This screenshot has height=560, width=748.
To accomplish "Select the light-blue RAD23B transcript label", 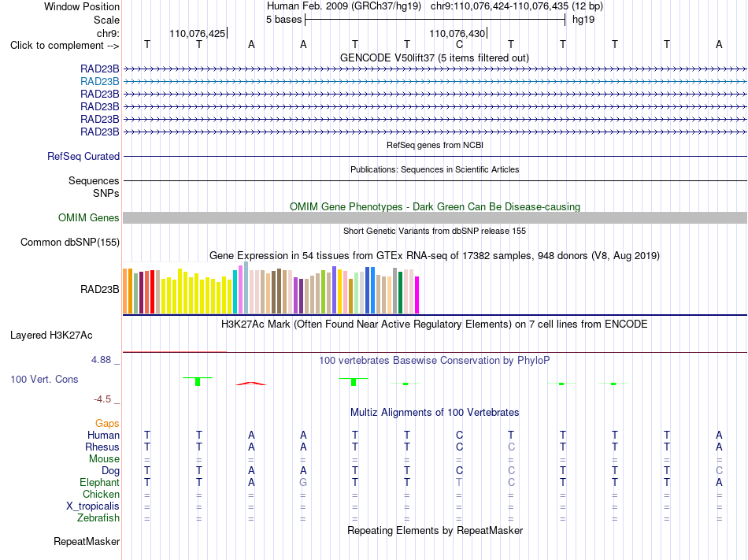I will [x=99, y=82].
